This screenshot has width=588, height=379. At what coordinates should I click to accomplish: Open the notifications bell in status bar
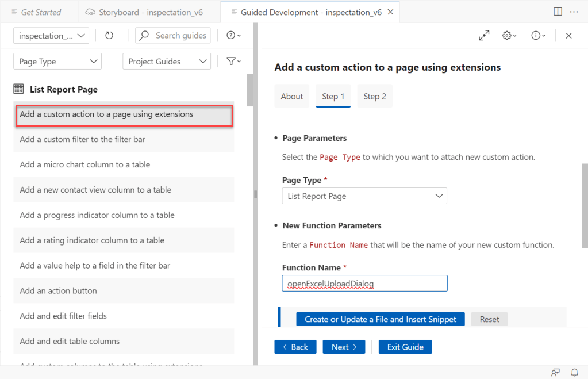point(574,372)
